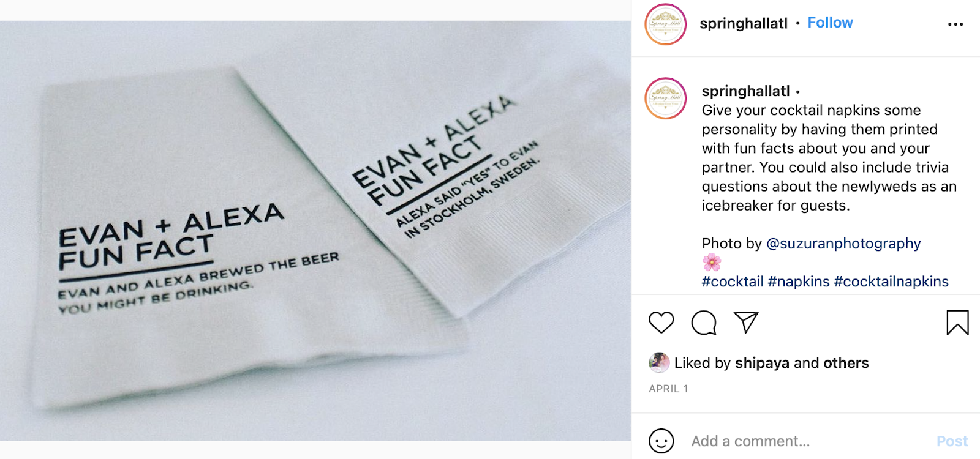Visit the @suzuranphotography profile mention
The image size is (980, 459).
click(x=843, y=244)
